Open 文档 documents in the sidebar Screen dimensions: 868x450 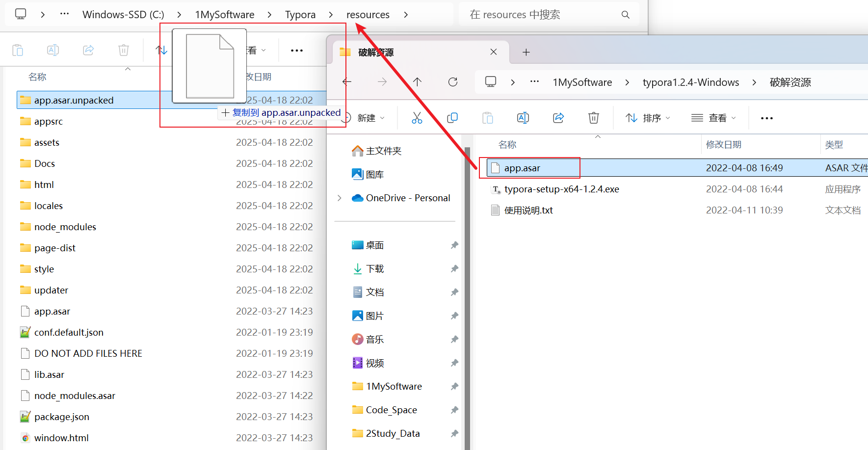pyautogui.click(x=368, y=292)
